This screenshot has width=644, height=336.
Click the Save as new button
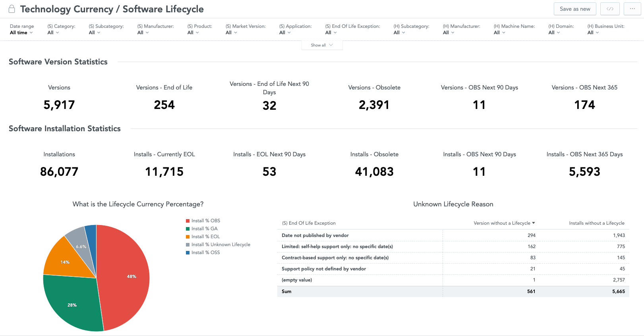[574, 9]
